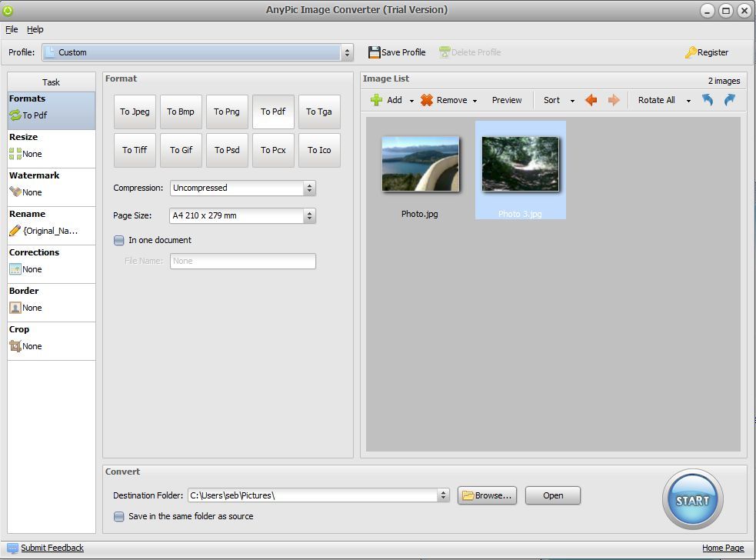Enable the In one document checkbox

(119, 240)
